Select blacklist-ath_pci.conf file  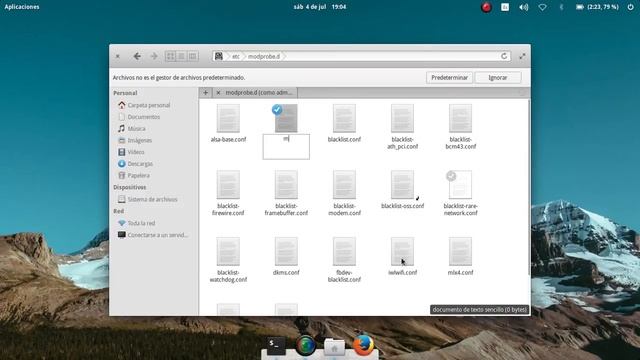(x=402, y=126)
